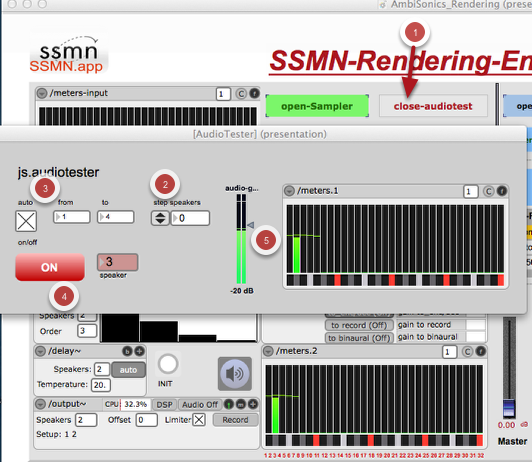Viewport: 532px width, 462px height.
Task: Click the /delay~ Speakers number box
Action: pyautogui.click(x=102, y=369)
